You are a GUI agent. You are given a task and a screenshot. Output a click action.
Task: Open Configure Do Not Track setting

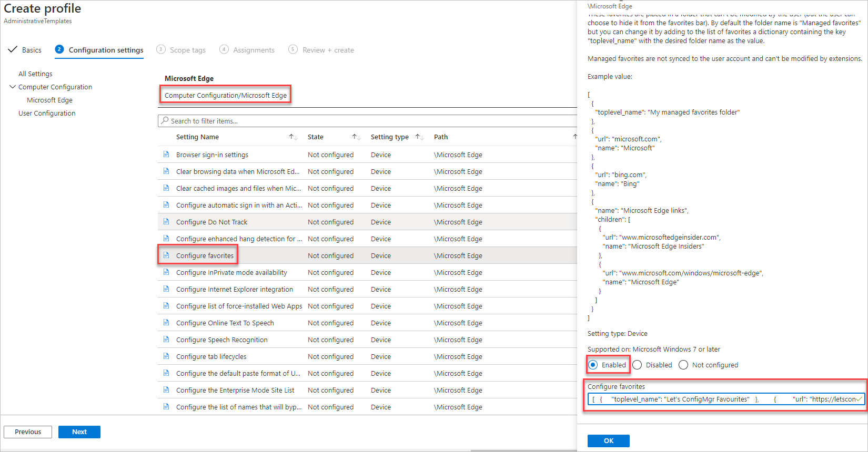tap(211, 222)
